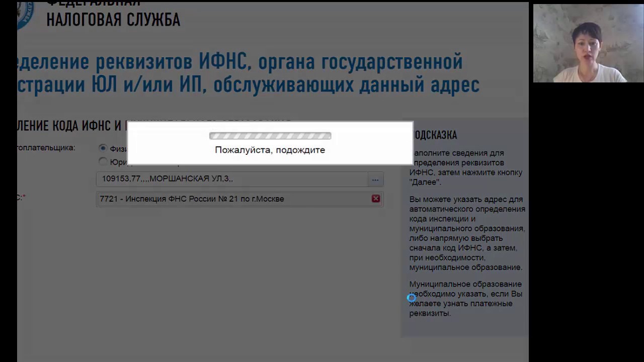Select the legal entity radio button
644x362 pixels.
(x=103, y=161)
